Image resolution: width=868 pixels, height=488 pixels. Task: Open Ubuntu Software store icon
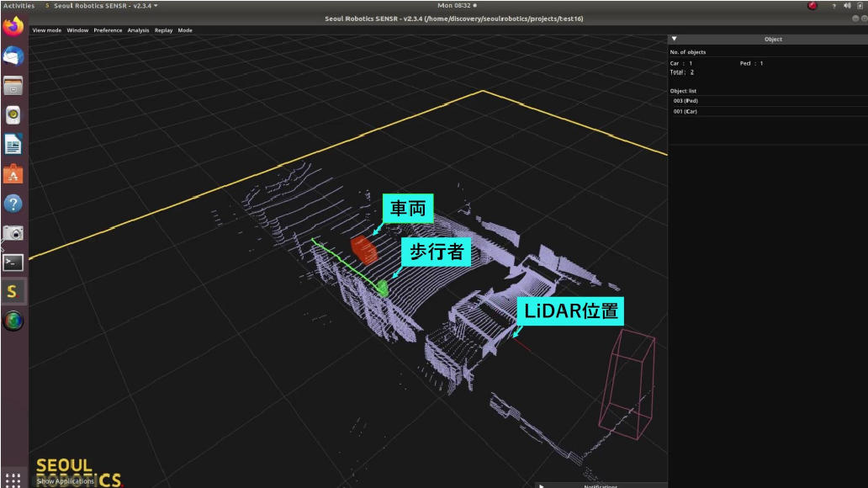point(13,174)
